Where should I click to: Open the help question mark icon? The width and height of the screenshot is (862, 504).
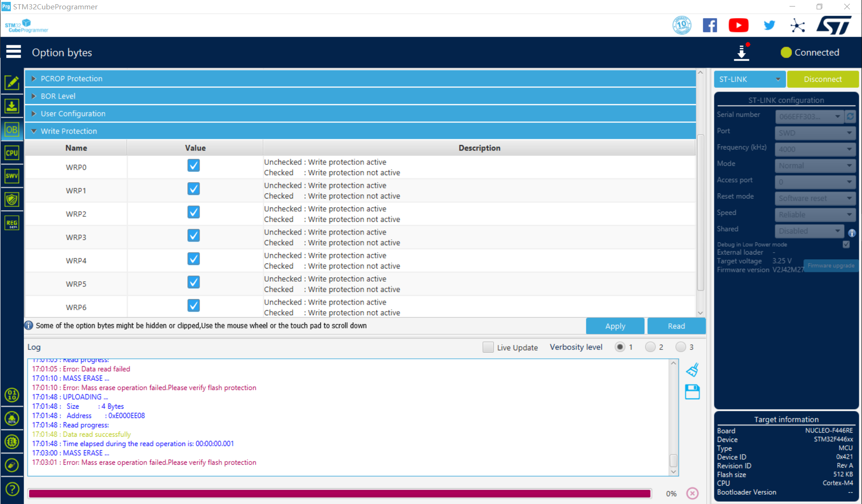(x=12, y=489)
